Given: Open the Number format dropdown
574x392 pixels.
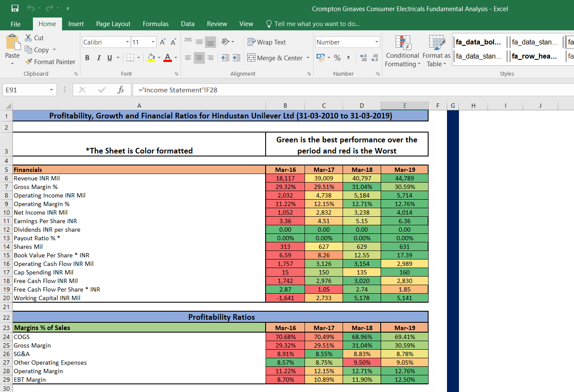Looking at the screenshot, I should 377,42.
